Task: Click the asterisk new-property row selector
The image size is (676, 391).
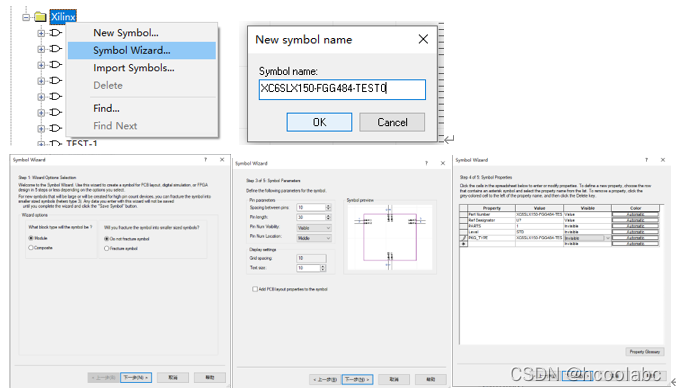Action: 463,244
